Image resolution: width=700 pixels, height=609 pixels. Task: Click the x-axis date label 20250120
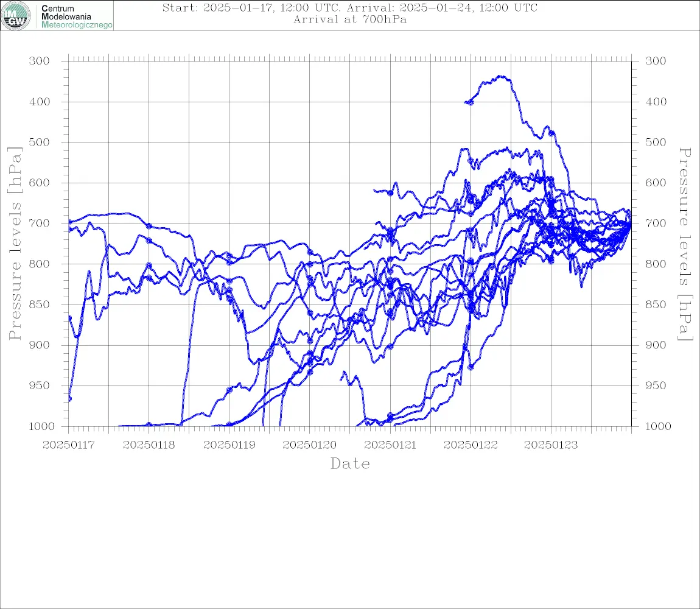310,445
